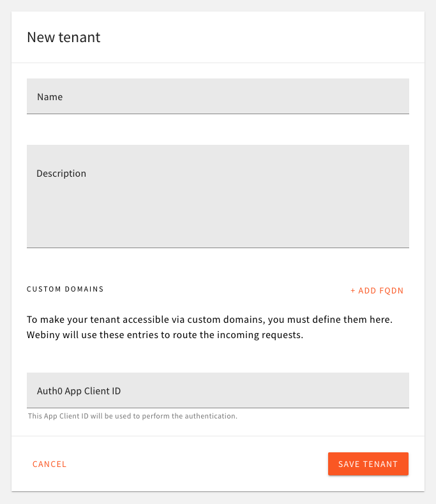The height and width of the screenshot is (504, 436).
Task: Click the "Name" field label text
Action: 50,97
